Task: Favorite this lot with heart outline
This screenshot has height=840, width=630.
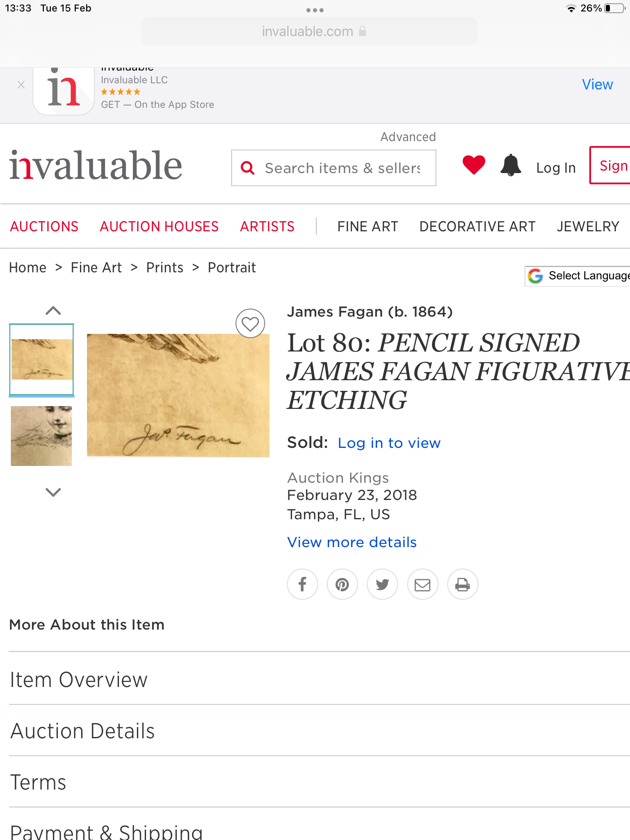Action: point(250,324)
